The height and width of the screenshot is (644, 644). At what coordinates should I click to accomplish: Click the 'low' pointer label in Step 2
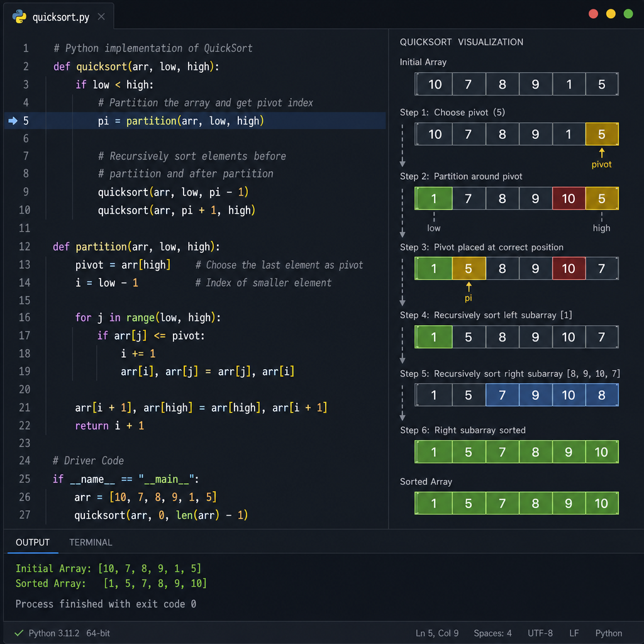coord(434,228)
